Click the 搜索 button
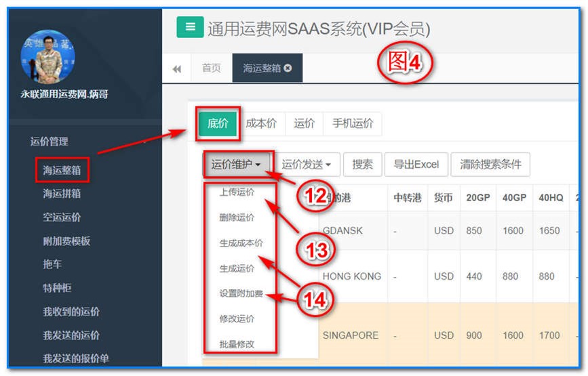This screenshot has width=588, height=376. pos(362,164)
